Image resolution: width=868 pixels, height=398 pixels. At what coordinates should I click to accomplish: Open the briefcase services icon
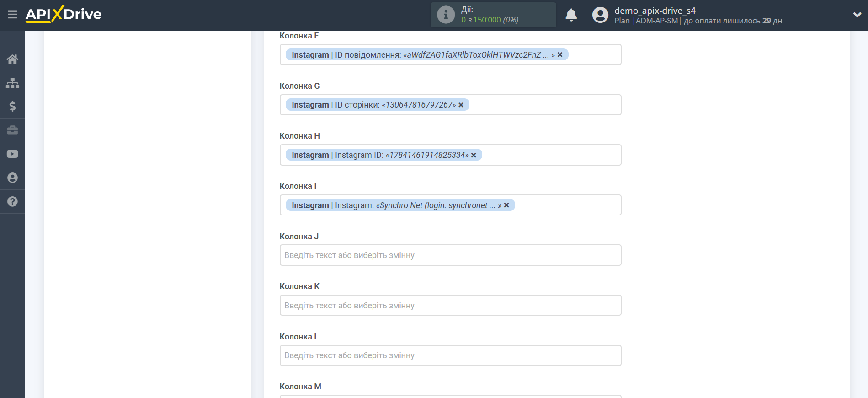pos(12,130)
